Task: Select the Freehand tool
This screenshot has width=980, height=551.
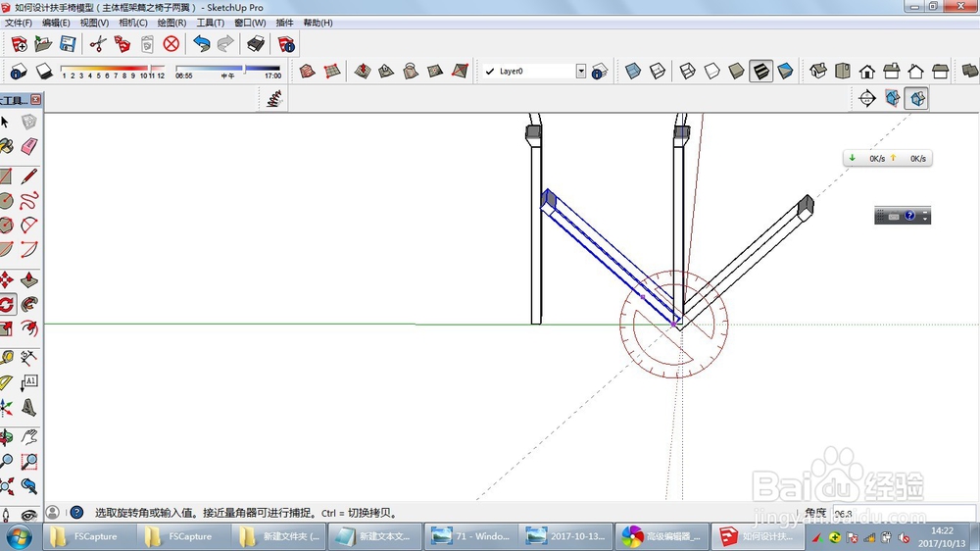Action: (28, 201)
